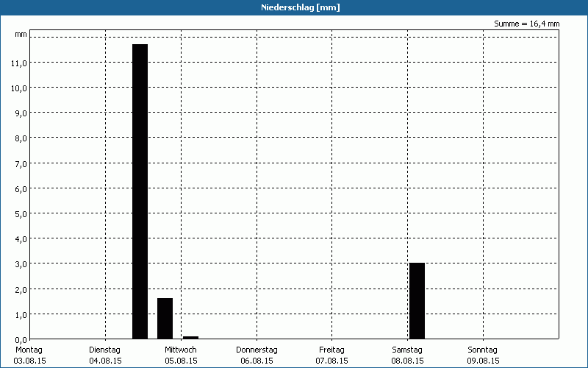This screenshot has height=368, width=588.
Task: Click the 08.08.15 date label
Action: tap(408, 361)
